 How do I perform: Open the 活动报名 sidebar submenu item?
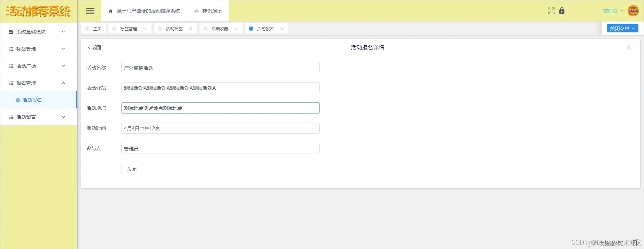tap(38, 100)
